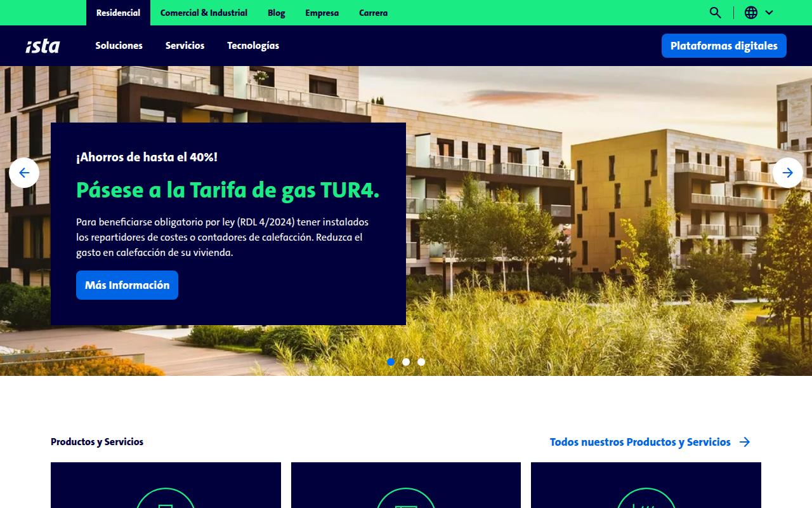Viewport: 812px width, 508px height.
Task: Select the Residencial tab
Action: coord(118,13)
